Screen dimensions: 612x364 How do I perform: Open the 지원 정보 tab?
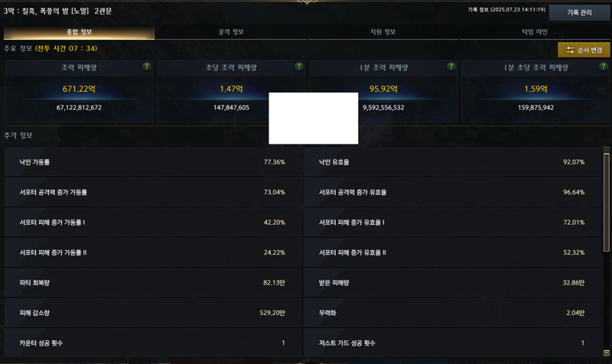click(383, 32)
